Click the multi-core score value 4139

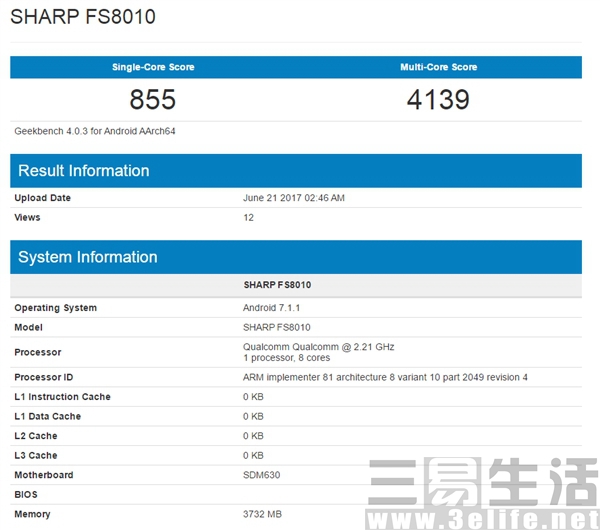click(439, 99)
